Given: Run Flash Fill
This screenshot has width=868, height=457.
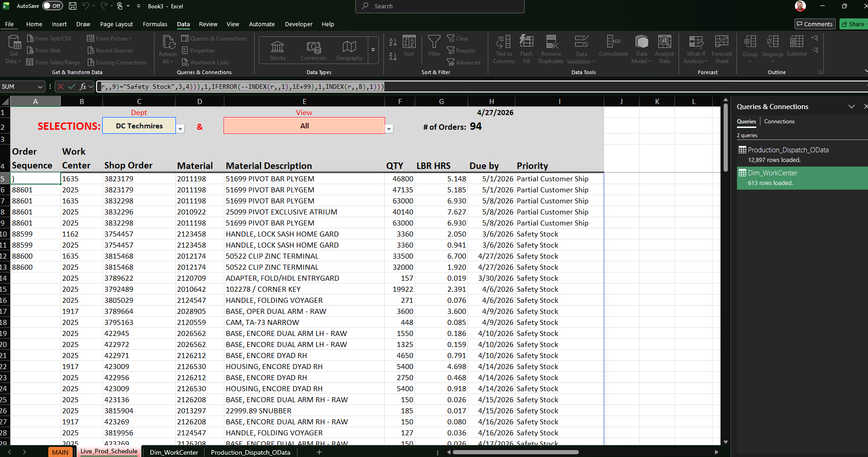Looking at the screenshot, I should (x=526, y=49).
